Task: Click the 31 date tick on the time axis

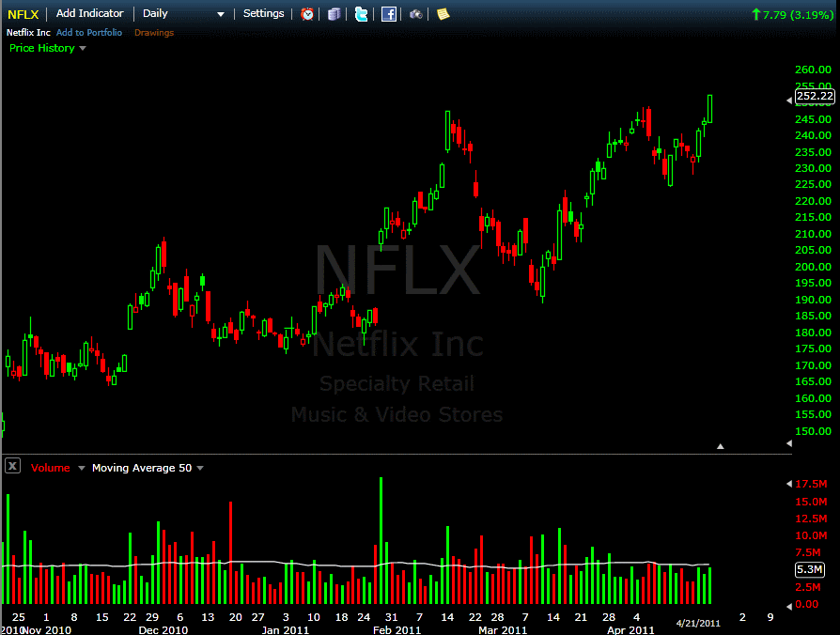Action: pyautogui.click(x=392, y=617)
